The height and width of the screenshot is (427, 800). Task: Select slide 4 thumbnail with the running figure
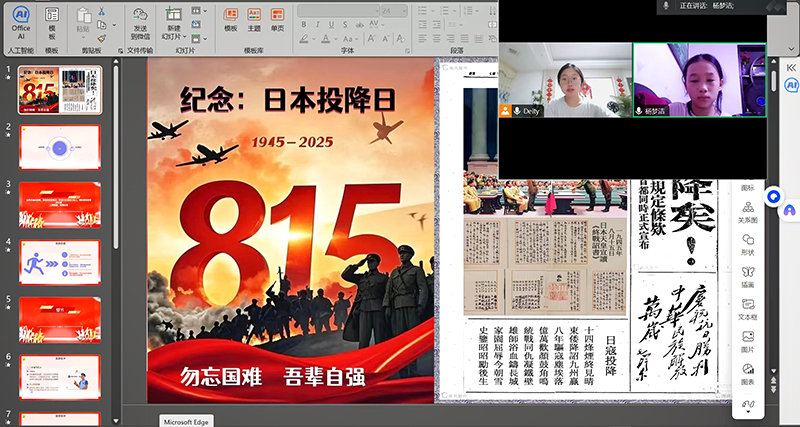coord(60,262)
